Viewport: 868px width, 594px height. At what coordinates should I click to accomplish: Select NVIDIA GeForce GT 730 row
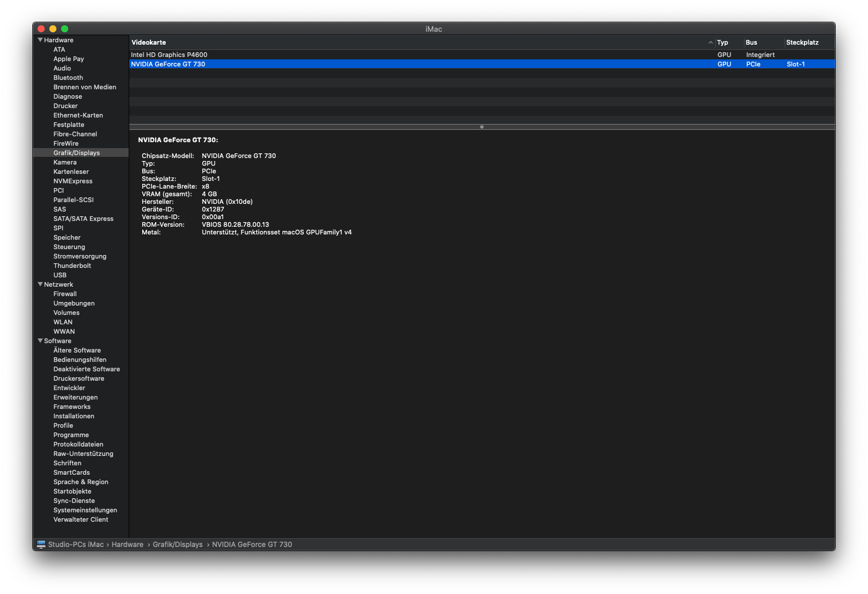click(x=482, y=64)
